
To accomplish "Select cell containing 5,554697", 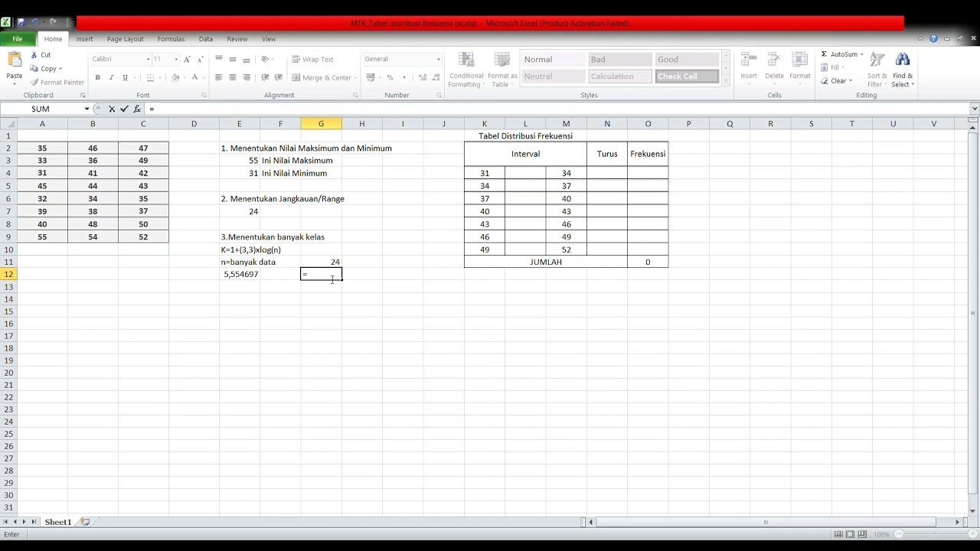I will tap(240, 274).
